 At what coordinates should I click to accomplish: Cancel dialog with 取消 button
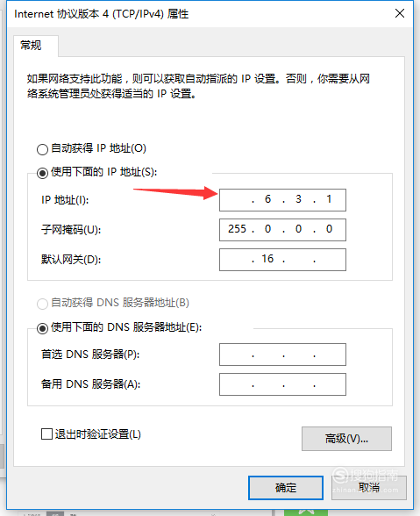point(369,487)
